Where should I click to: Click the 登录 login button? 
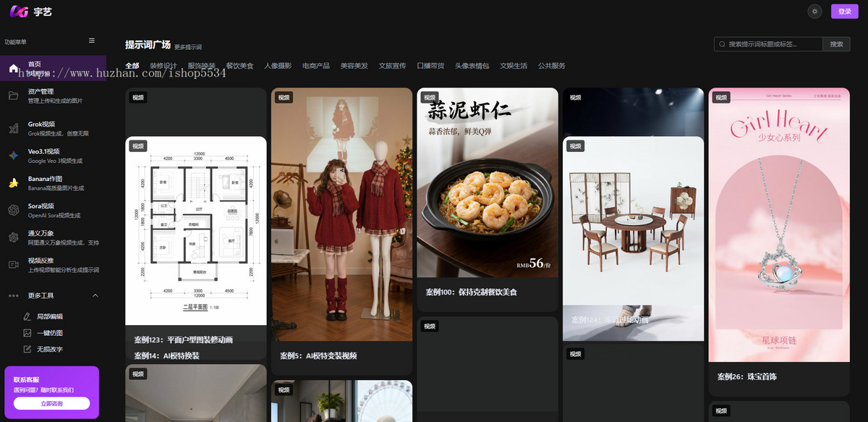844,12
